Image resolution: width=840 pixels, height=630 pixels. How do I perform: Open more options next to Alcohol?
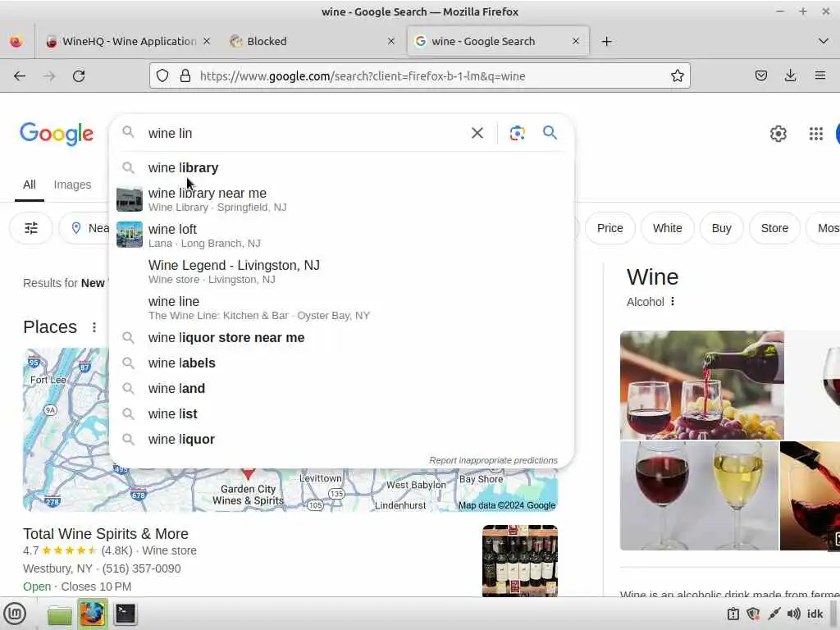[x=673, y=302]
